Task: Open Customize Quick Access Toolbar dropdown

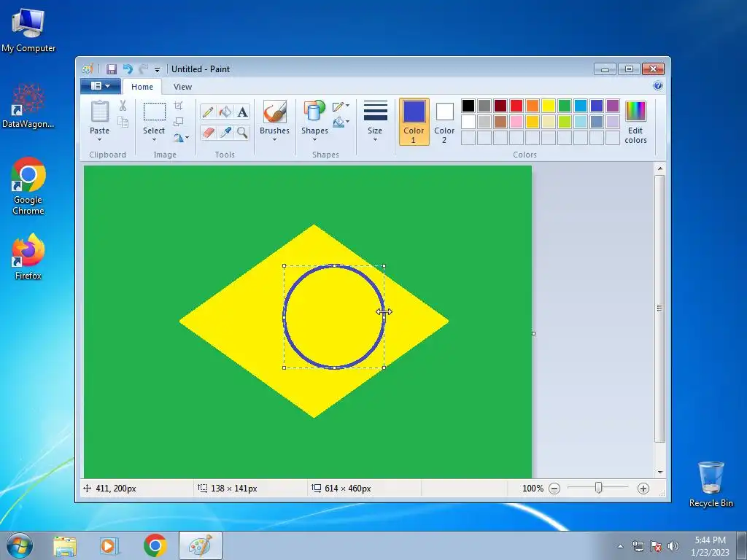Action: point(157,69)
